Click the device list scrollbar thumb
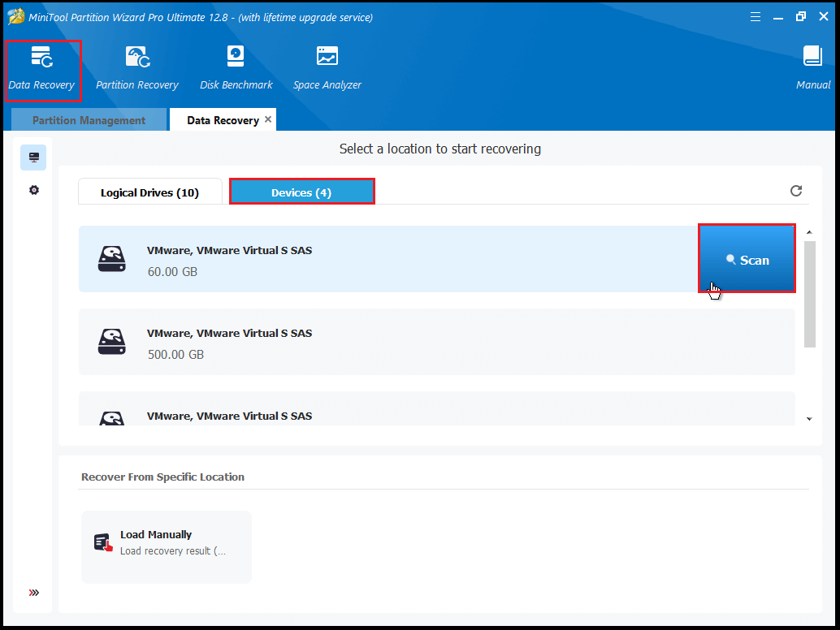The image size is (840, 630). [809, 294]
